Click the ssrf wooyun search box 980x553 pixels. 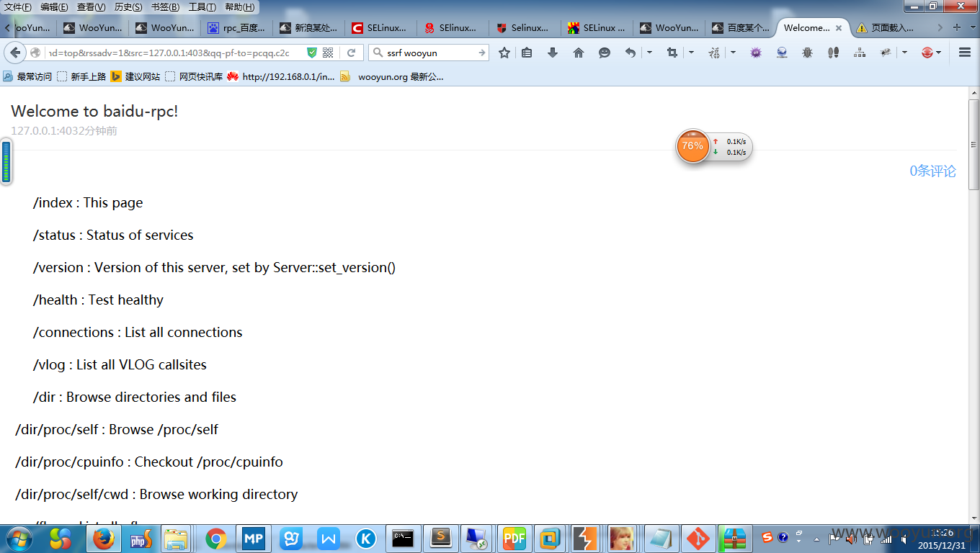point(429,53)
